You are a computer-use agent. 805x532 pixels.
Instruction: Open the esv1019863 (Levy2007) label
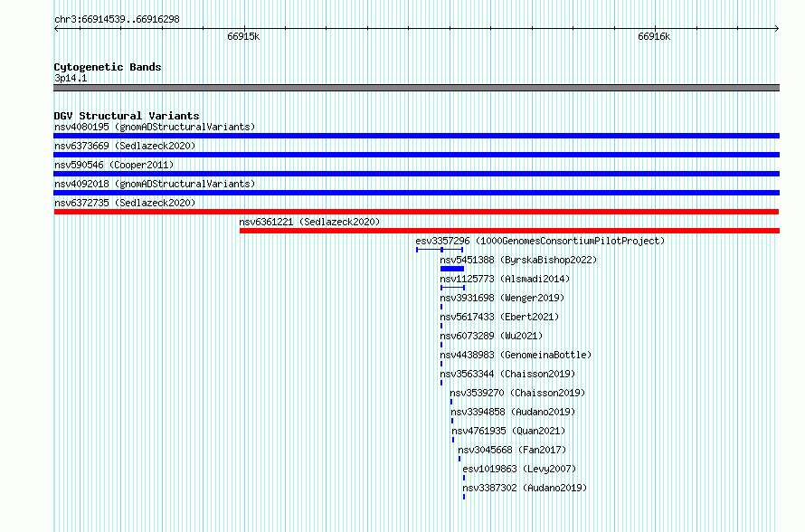click(x=519, y=469)
